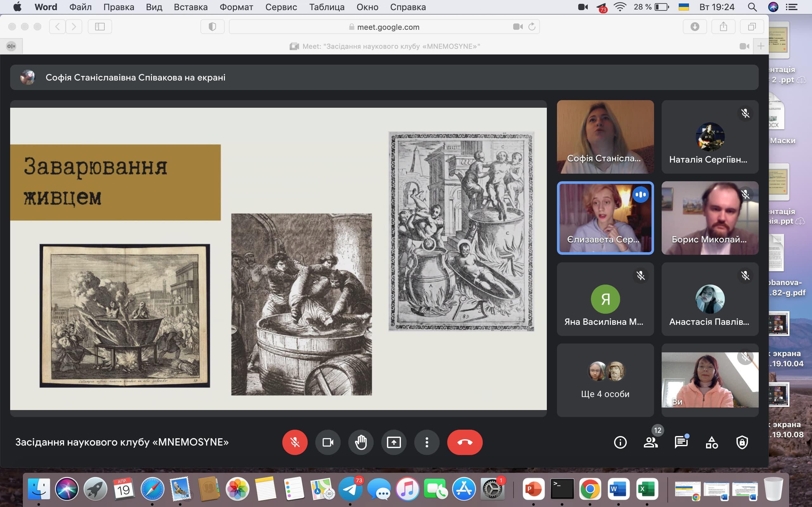Select Єлизавета's video tile
The image size is (812, 507).
pos(605,218)
